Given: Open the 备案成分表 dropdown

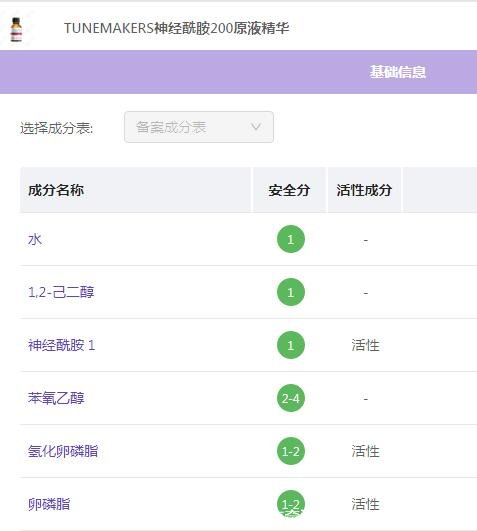Looking at the screenshot, I should click(x=199, y=127).
